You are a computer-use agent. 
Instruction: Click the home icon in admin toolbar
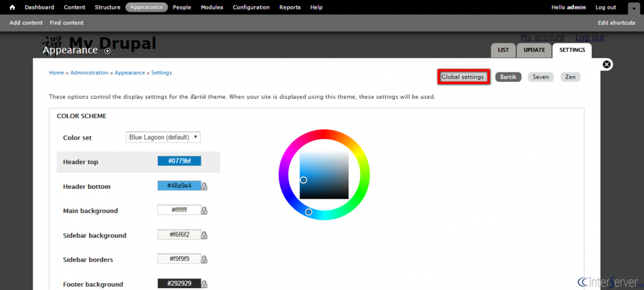(x=13, y=8)
